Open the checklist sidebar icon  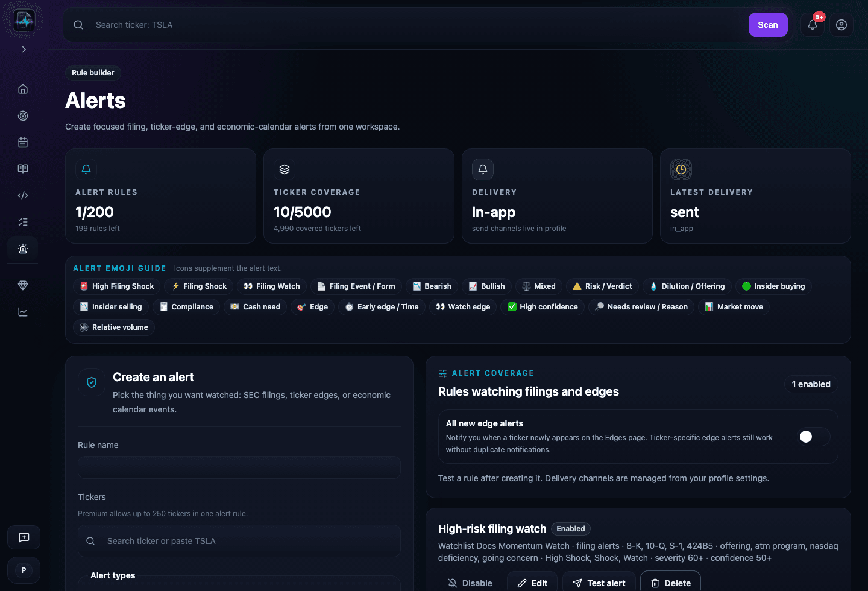[23, 222]
